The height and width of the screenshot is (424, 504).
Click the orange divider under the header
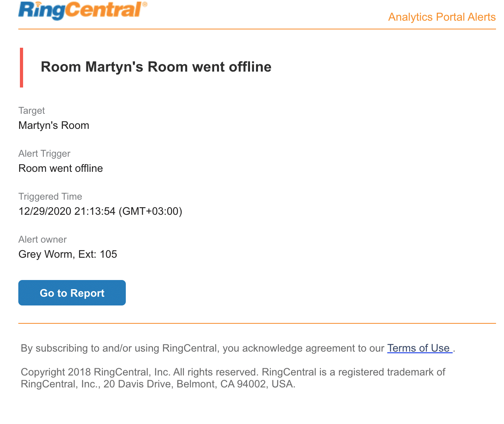pos(257,29)
